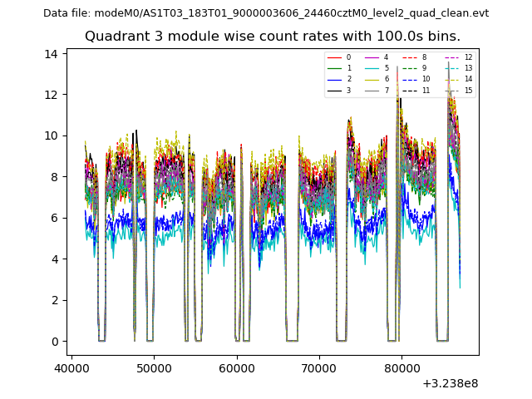Select dashed blue legend entry 10

411,79
